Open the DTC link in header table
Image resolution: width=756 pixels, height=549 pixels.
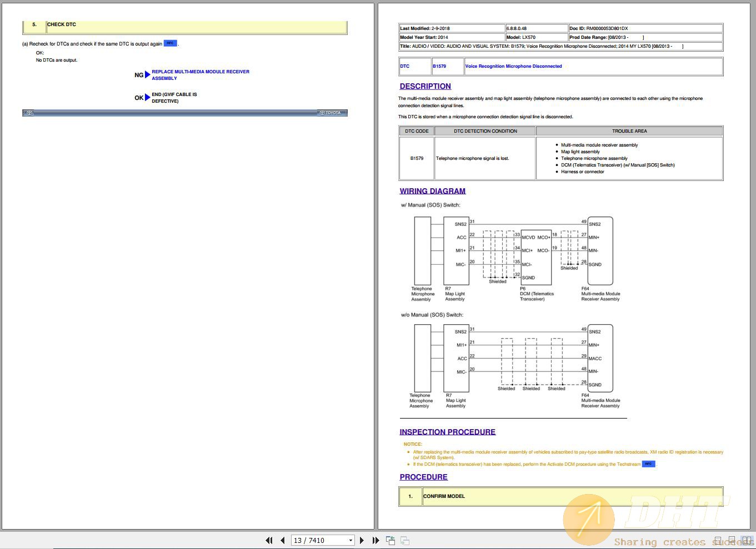point(405,66)
